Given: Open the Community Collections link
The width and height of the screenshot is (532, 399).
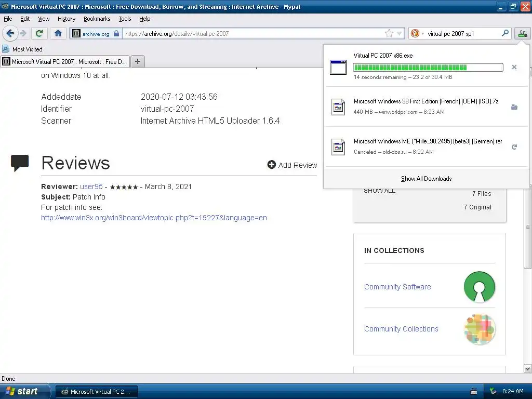Looking at the screenshot, I should tap(401, 329).
